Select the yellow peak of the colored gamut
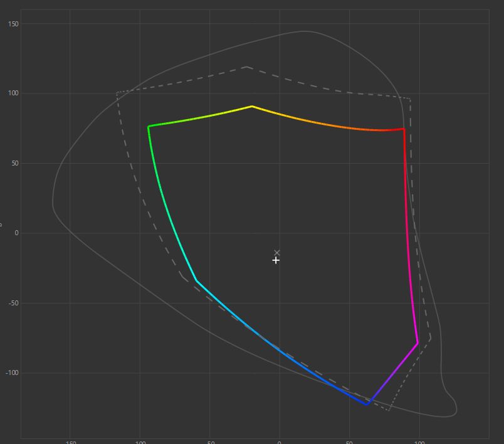This screenshot has height=444, width=504. 252,106
